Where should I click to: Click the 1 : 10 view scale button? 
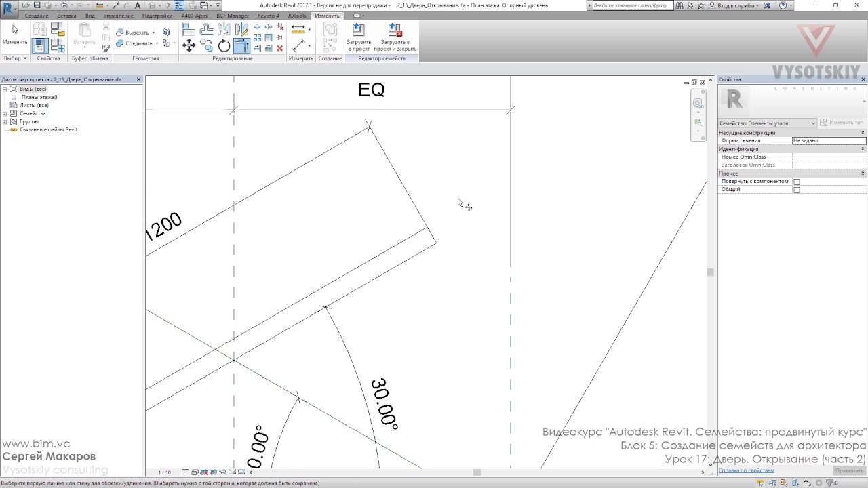pos(164,472)
